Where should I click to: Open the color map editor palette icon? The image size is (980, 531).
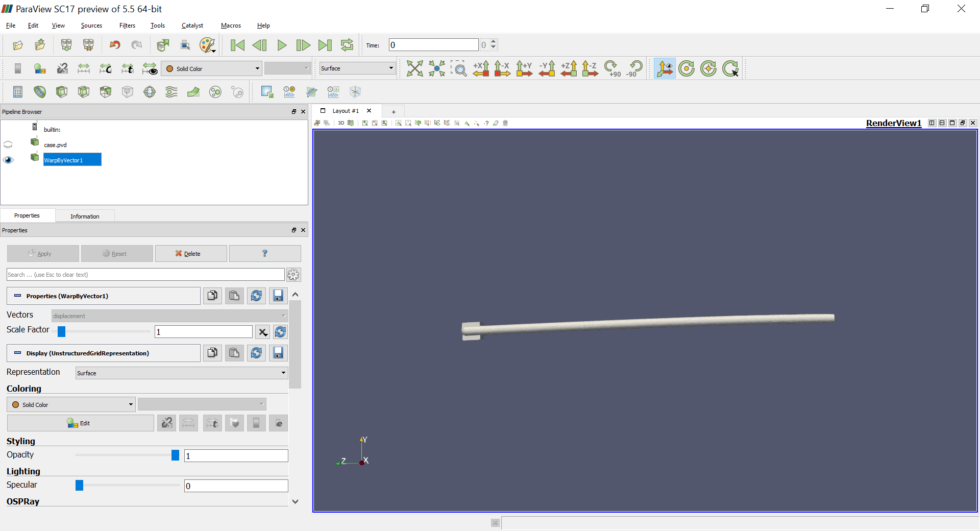pyautogui.click(x=207, y=45)
